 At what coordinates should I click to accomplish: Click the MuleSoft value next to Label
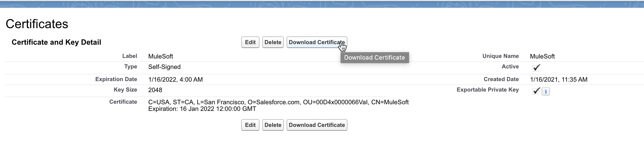point(160,56)
